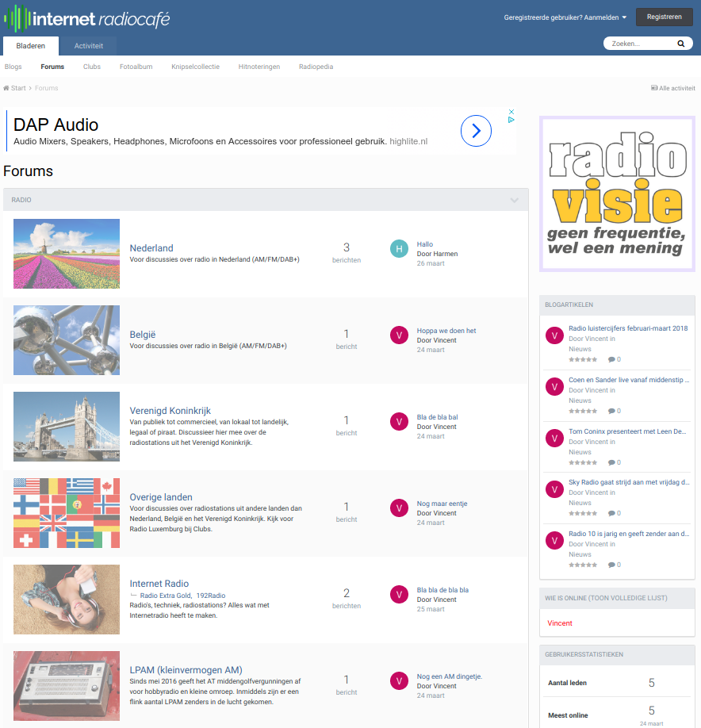Open the Verenigd Koninkrijk forum
Image resolution: width=701 pixels, height=728 pixels.
click(170, 411)
